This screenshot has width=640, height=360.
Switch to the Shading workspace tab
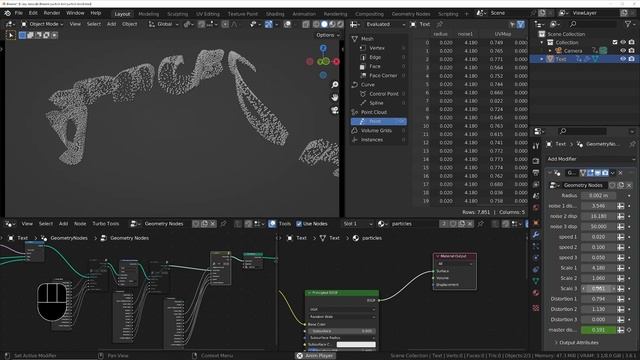click(x=275, y=14)
